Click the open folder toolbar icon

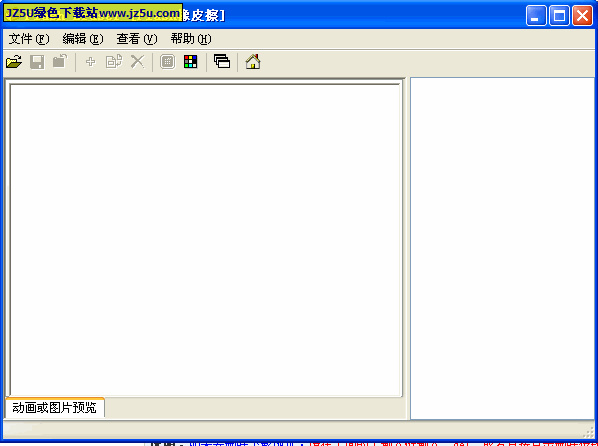[14, 61]
